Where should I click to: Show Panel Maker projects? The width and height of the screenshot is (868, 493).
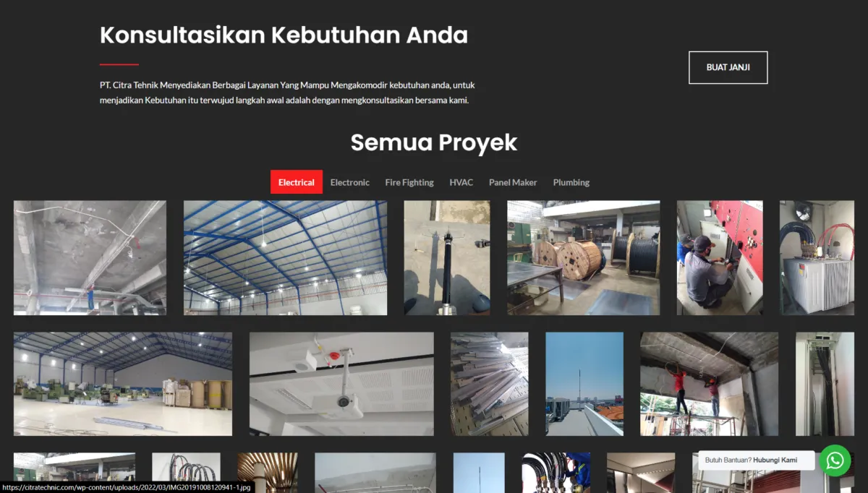513,182
